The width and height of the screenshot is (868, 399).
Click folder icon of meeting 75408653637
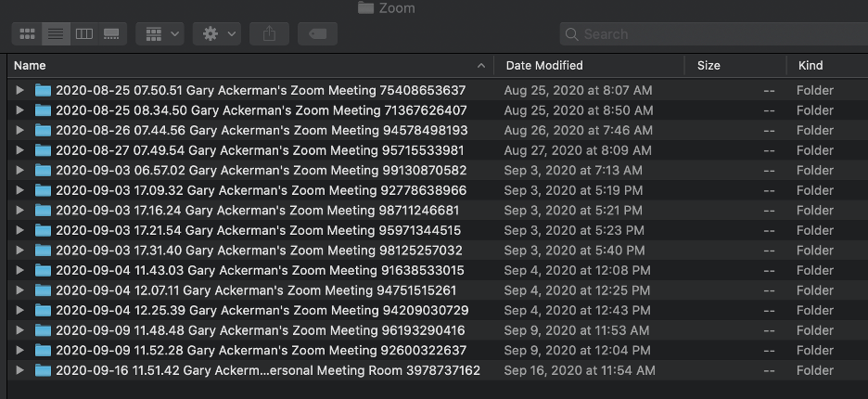(x=43, y=90)
